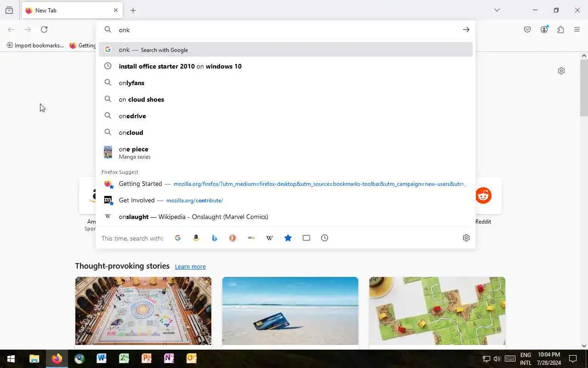
Task: Open the Extensions puzzle icon
Action: [x=560, y=29]
